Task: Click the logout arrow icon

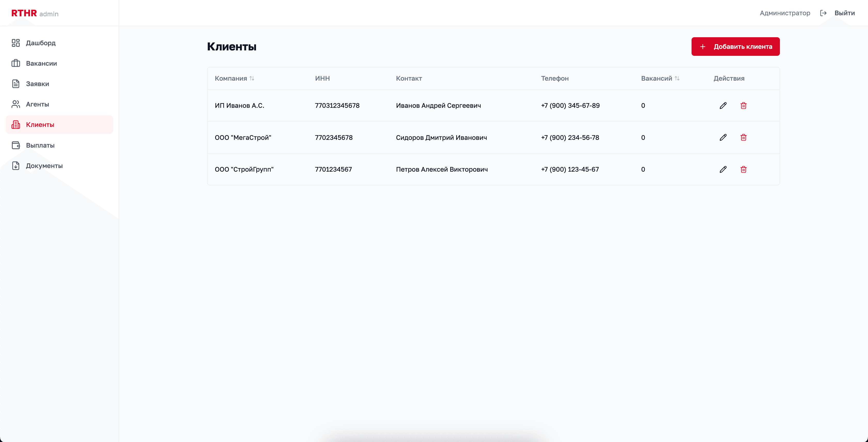Action: [823, 13]
